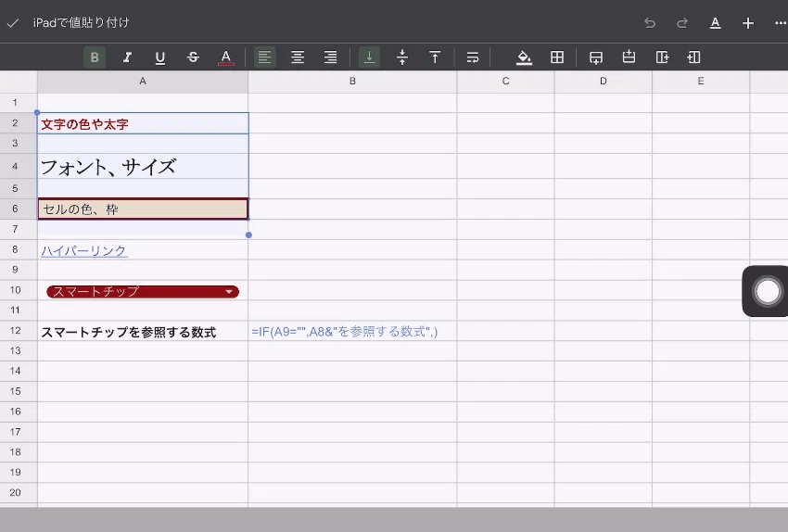Screen dimensions: 788x532
Task: Open the ハイパーリンク link
Action: pos(84,250)
